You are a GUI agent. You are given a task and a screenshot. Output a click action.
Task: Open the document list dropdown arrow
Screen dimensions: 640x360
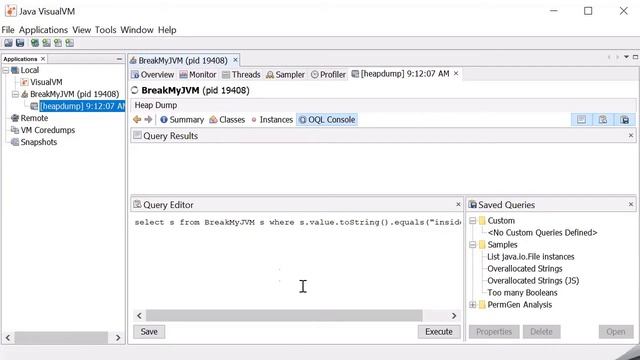627,57
